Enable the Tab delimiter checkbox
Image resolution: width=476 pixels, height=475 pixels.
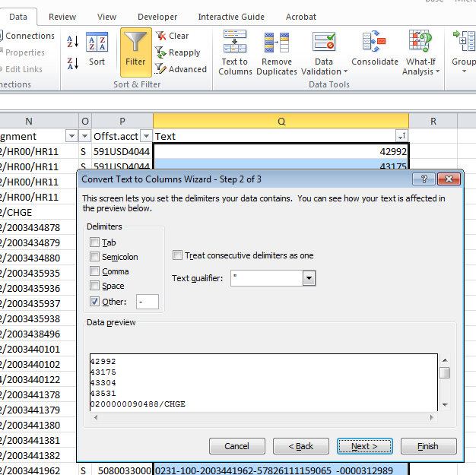point(94,242)
